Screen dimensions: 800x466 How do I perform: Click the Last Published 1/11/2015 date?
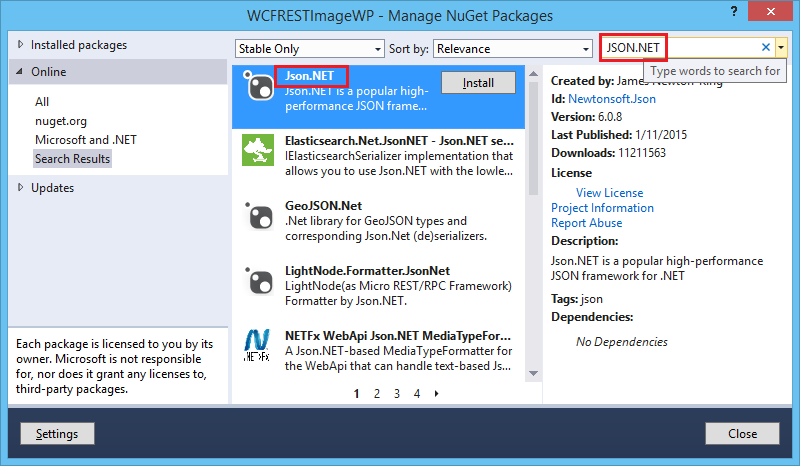[x=661, y=135]
